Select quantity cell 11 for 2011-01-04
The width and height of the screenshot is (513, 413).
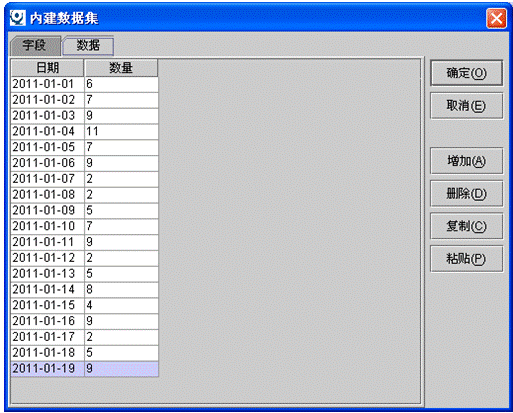click(x=121, y=131)
